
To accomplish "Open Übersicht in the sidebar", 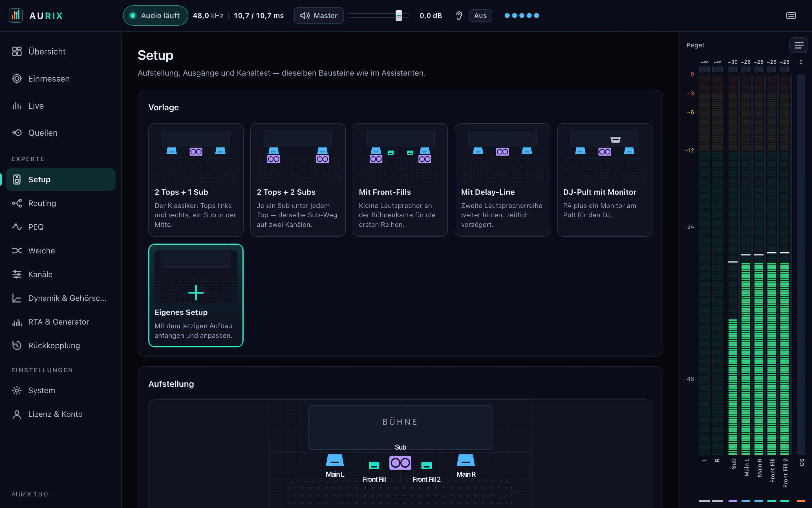I will [x=61, y=51].
